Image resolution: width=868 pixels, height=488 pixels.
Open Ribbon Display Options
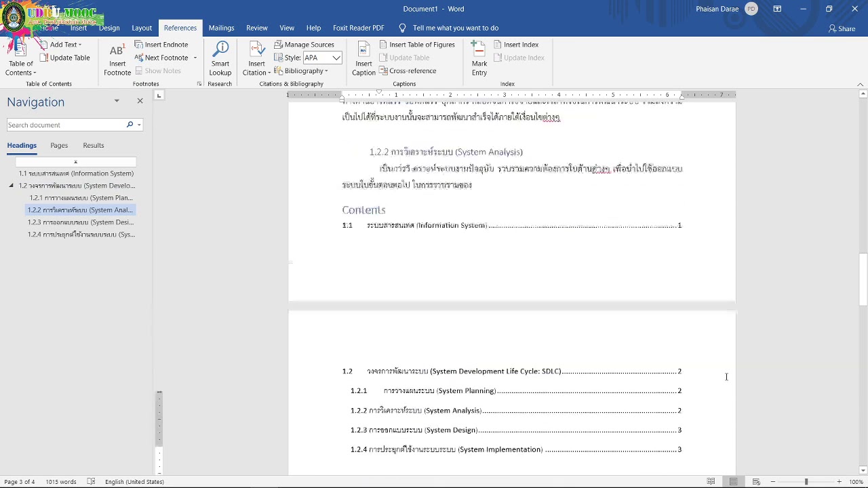[777, 9]
